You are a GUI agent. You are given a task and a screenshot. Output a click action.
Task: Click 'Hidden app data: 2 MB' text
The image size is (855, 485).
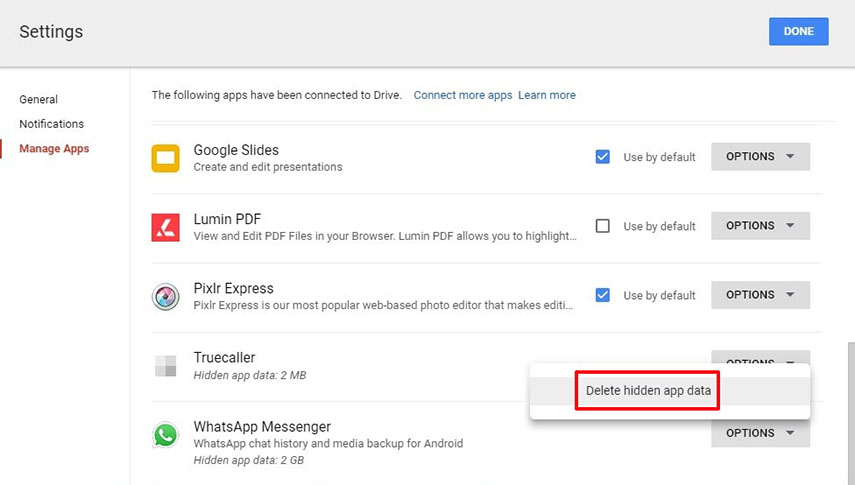pyautogui.click(x=250, y=375)
